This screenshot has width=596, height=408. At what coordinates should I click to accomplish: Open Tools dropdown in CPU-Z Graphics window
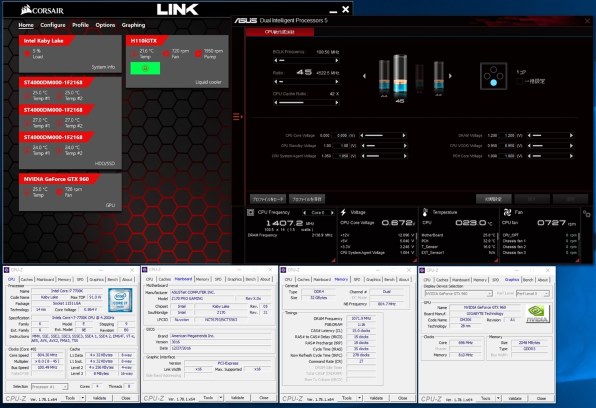click(490, 398)
